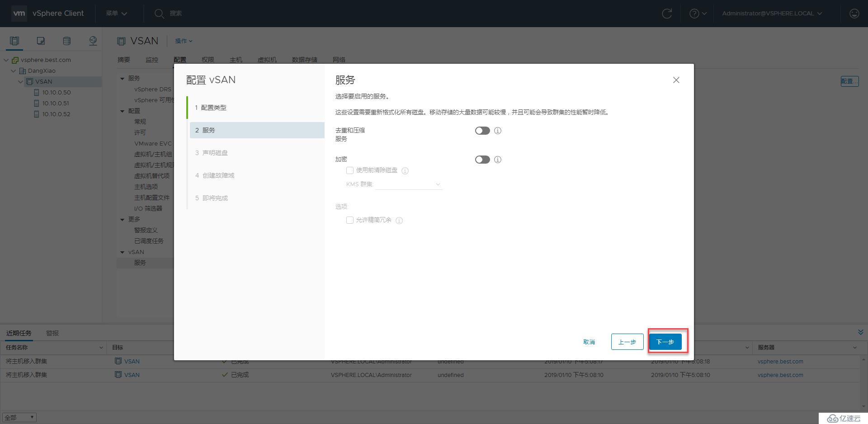Image resolution: width=868 pixels, height=424 pixels.
Task: Open VSAN link in first task row
Action: 132,362
